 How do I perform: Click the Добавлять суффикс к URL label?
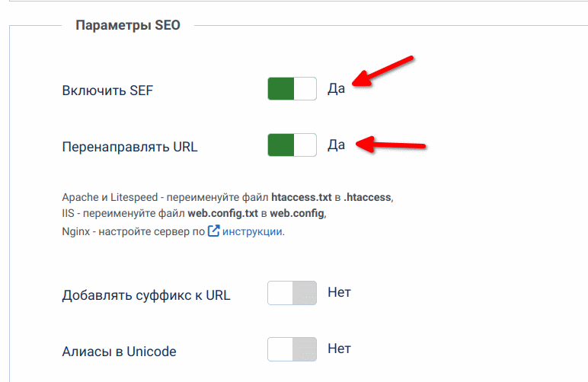[x=146, y=295]
